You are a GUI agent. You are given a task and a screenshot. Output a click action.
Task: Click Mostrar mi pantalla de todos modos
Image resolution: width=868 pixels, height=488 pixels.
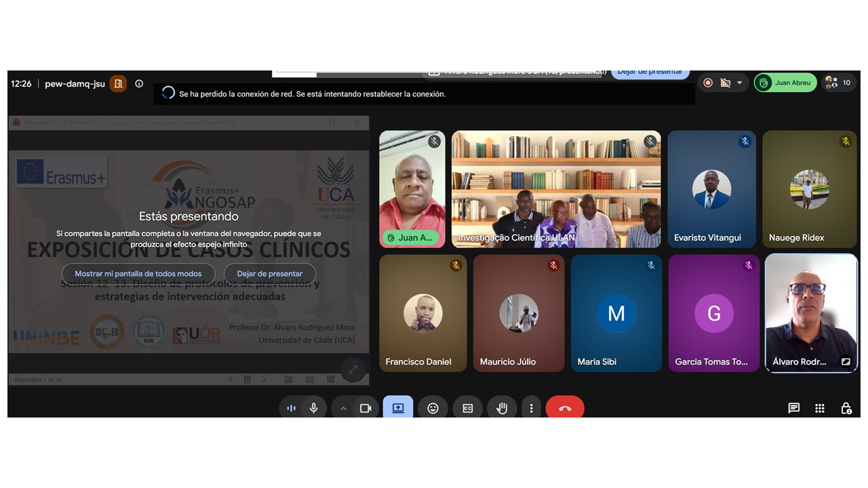(x=138, y=274)
